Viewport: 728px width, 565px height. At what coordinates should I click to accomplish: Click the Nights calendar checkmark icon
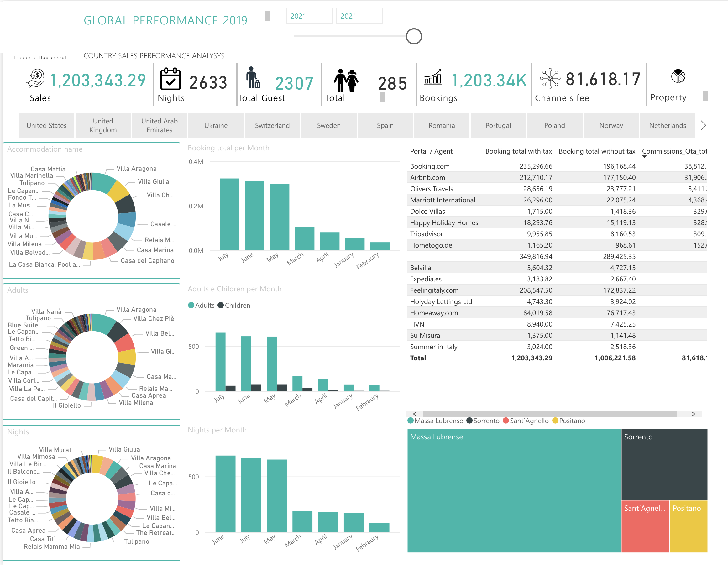(x=170, y=79)
